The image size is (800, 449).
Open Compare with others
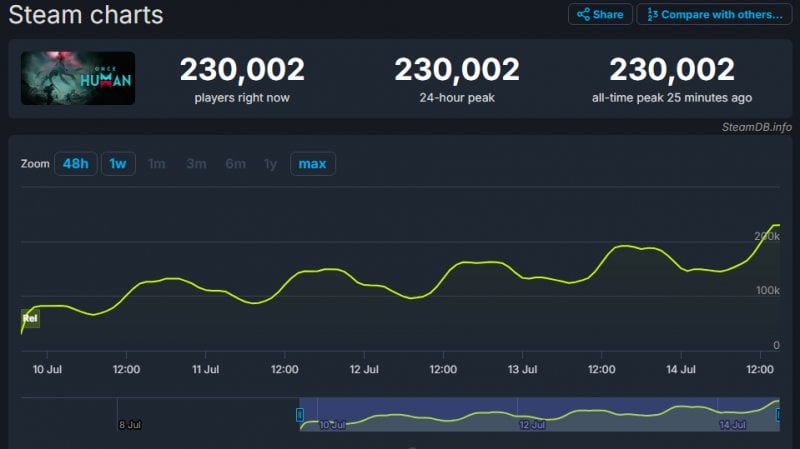tap(714, 14)
